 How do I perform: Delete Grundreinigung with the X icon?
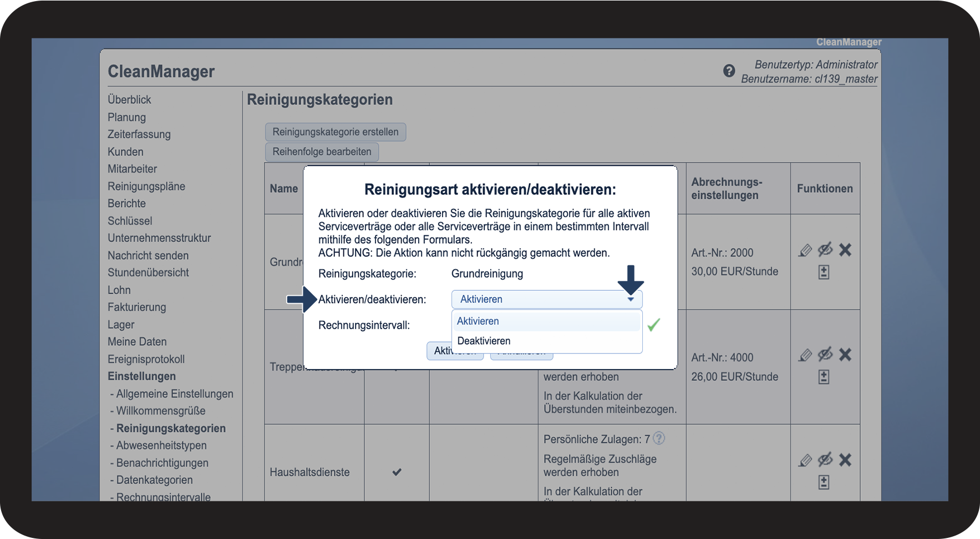(845, 250)
